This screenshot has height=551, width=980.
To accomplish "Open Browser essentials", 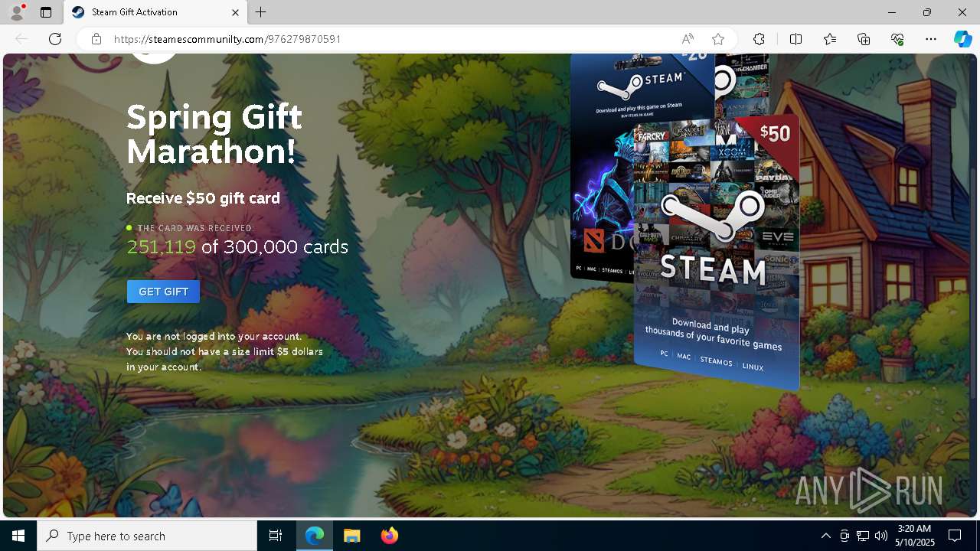I will point(897,39).
